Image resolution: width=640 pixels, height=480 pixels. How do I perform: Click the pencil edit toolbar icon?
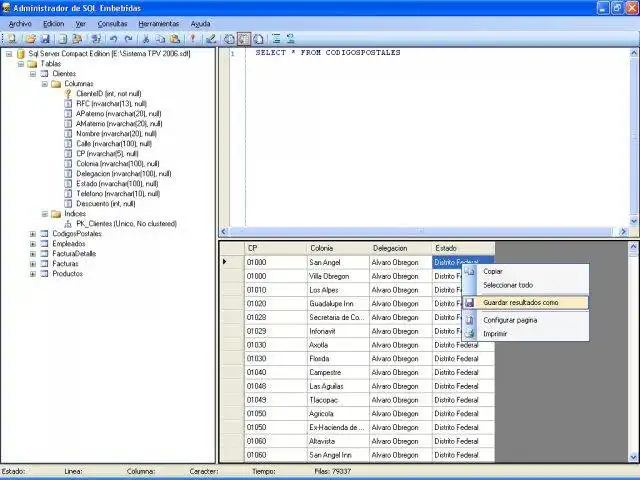211,39
